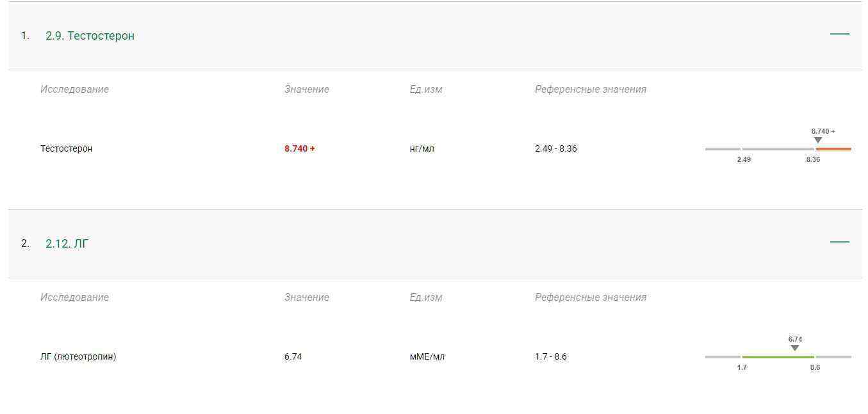868x414 pixels.
Task: Collapse the Тестостерон section with minus icon
Action: (839, 34)
